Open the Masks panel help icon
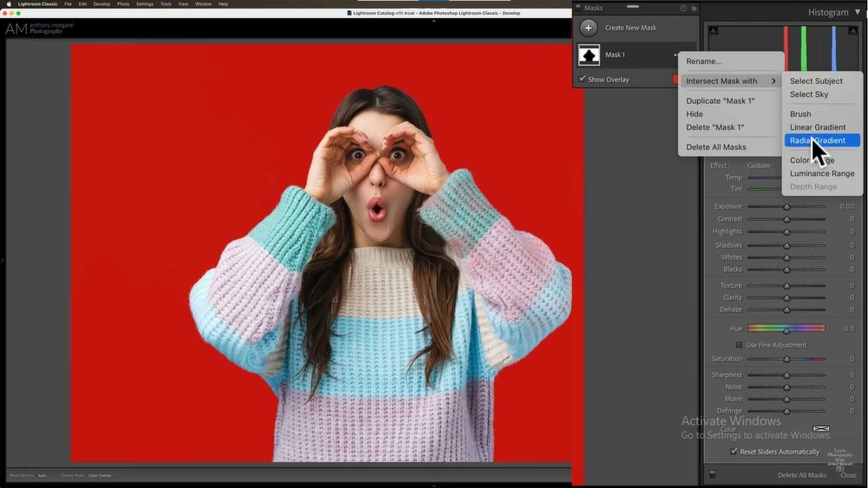 point(683,8)
